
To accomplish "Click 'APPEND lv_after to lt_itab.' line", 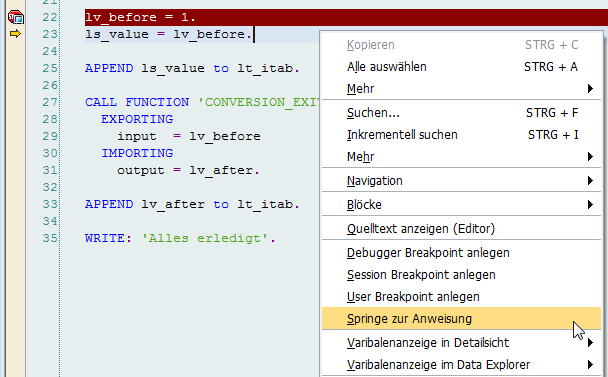I will click(x=192, y=204).
